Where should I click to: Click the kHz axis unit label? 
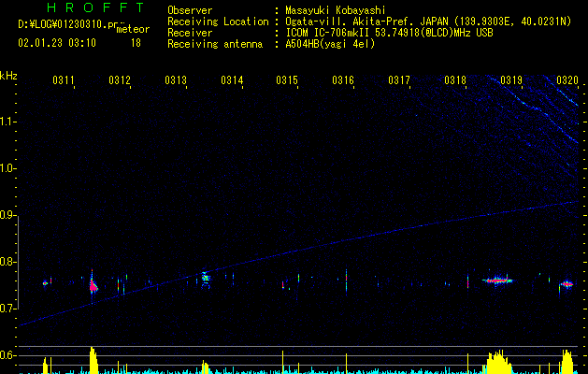point(8,76)
